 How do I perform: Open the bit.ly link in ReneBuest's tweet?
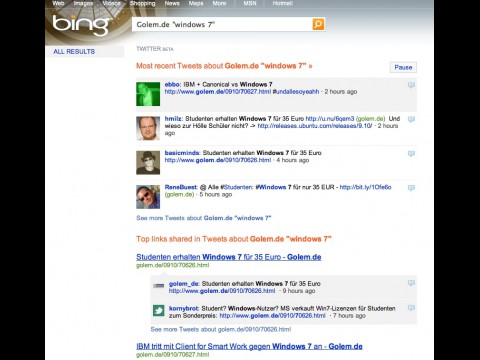coord(365,187)
